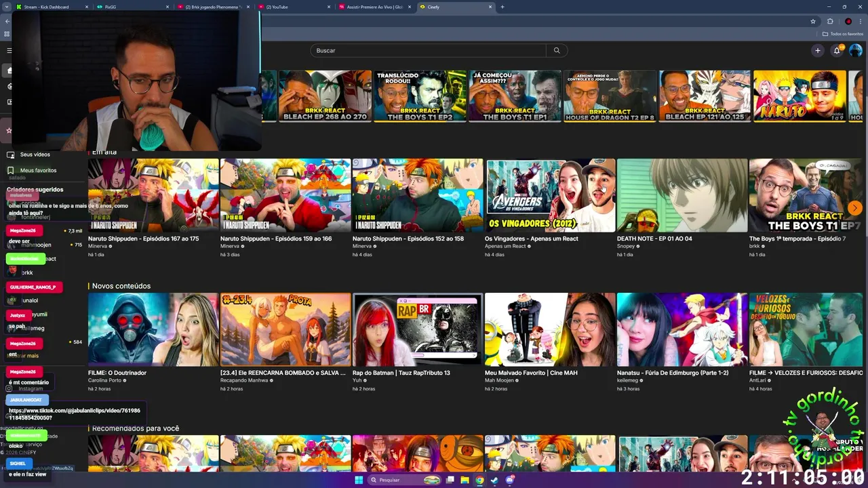The width and height of the screenshot is (868, 488).
Task: Open Mah Moojen channel name
Action: [500, 380]
